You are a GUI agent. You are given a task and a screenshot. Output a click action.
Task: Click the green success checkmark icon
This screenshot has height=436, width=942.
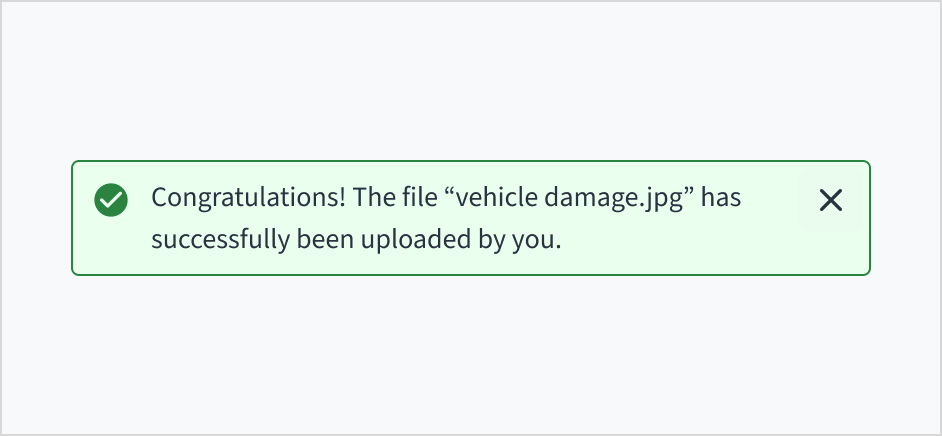[111, 200]
